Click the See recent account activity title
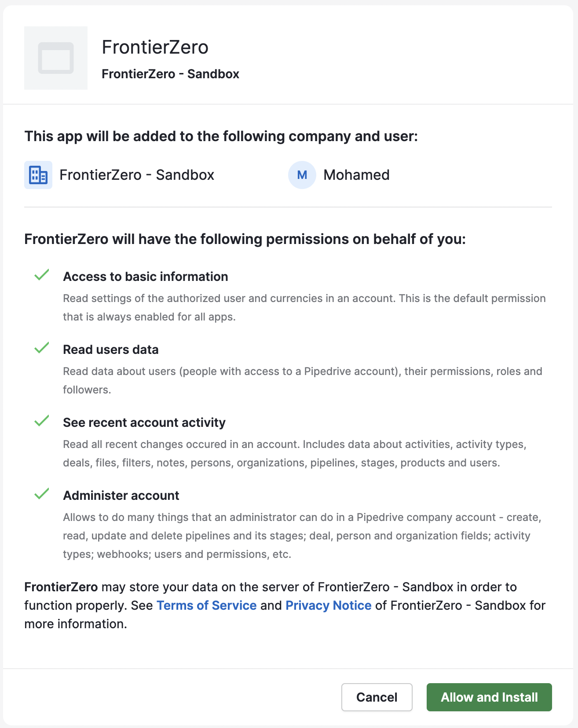 (x=144, y=422)
